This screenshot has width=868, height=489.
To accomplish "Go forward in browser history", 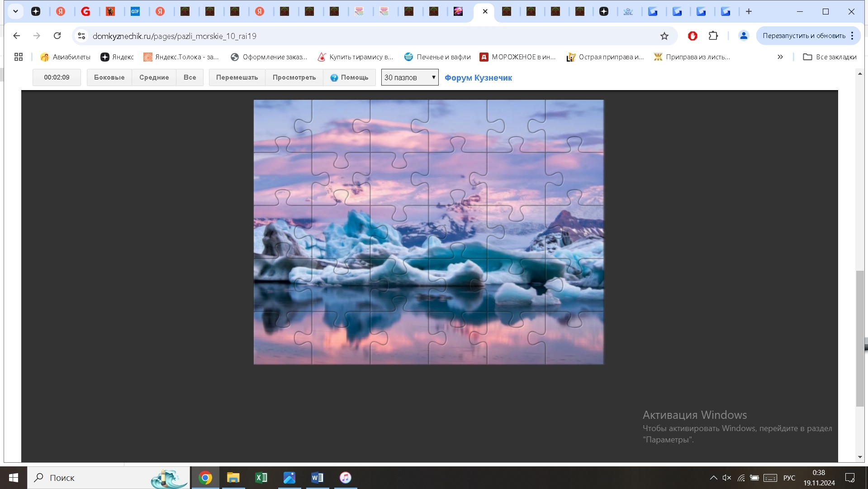I will click(x=37, y=36).
